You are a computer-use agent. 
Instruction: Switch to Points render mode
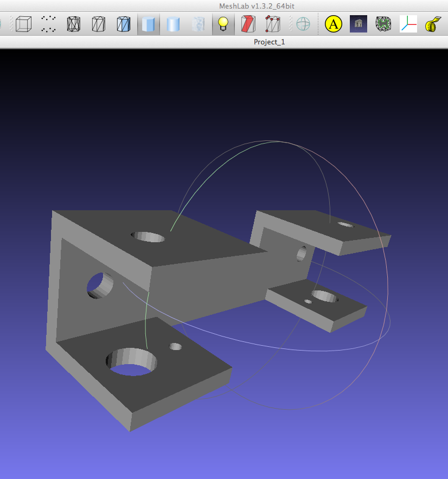[49, 24]
